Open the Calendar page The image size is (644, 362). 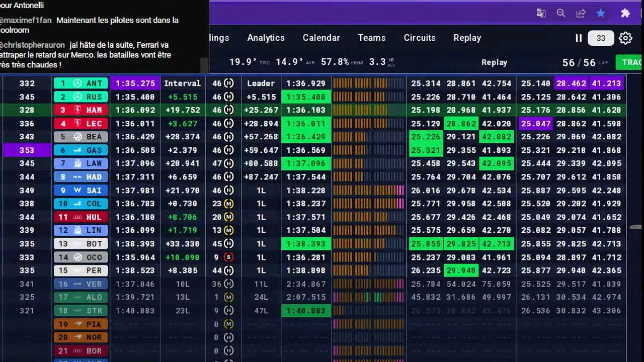pyautogui.click(x=321, y=38)
